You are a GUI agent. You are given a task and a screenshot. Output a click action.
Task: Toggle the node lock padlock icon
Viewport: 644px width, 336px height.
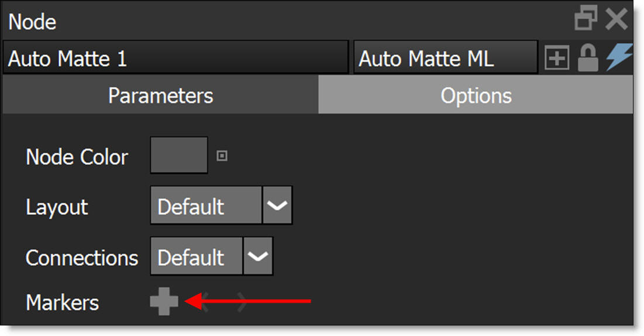[x=587, y=59]
